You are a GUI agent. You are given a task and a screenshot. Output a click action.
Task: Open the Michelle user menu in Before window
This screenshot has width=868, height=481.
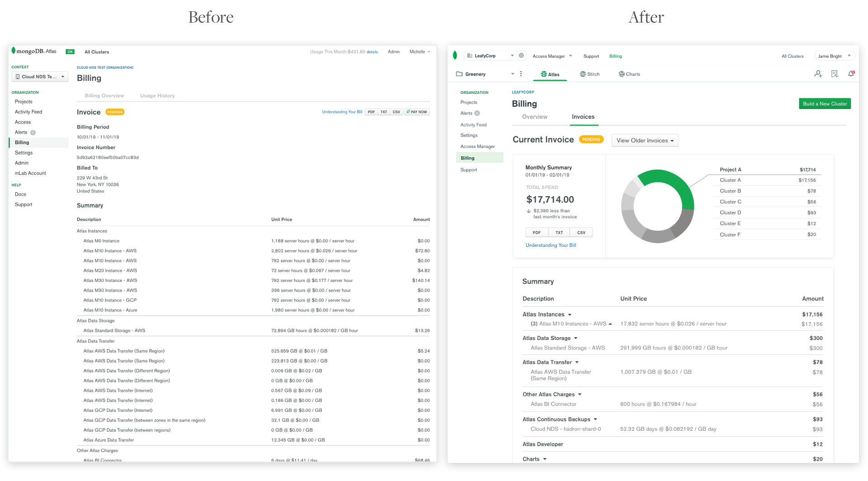tap(420, 52)
